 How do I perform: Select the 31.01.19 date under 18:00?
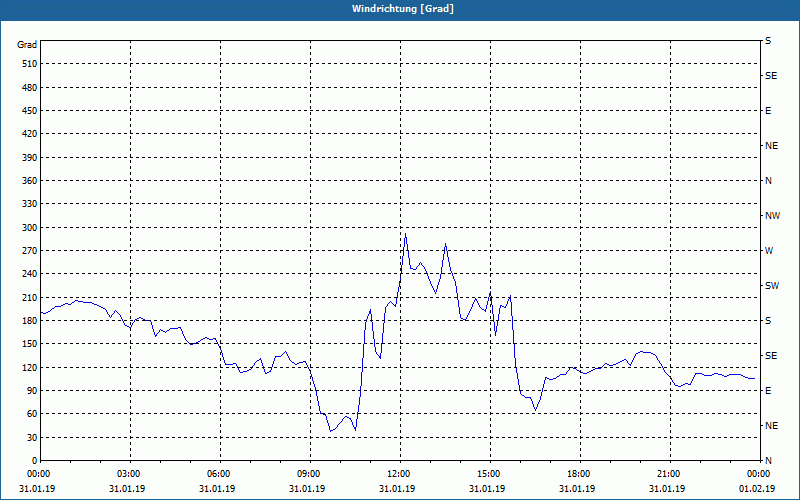[x=577, y=489]
